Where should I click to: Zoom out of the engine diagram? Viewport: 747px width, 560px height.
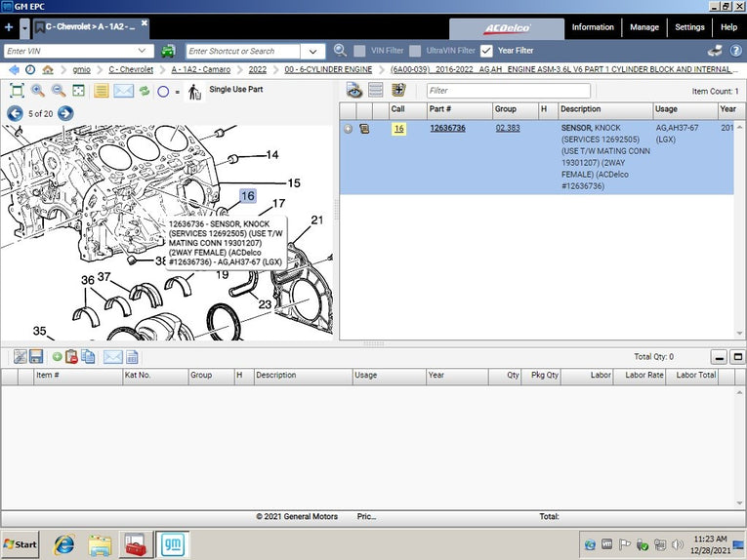click(59, 91)
